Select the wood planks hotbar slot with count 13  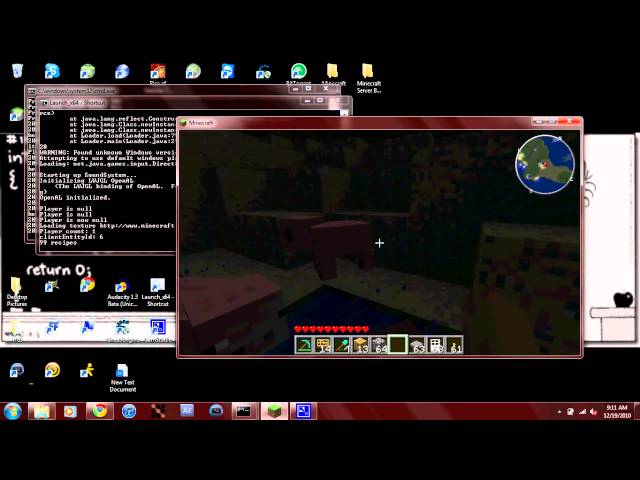[x=360, y=344]
